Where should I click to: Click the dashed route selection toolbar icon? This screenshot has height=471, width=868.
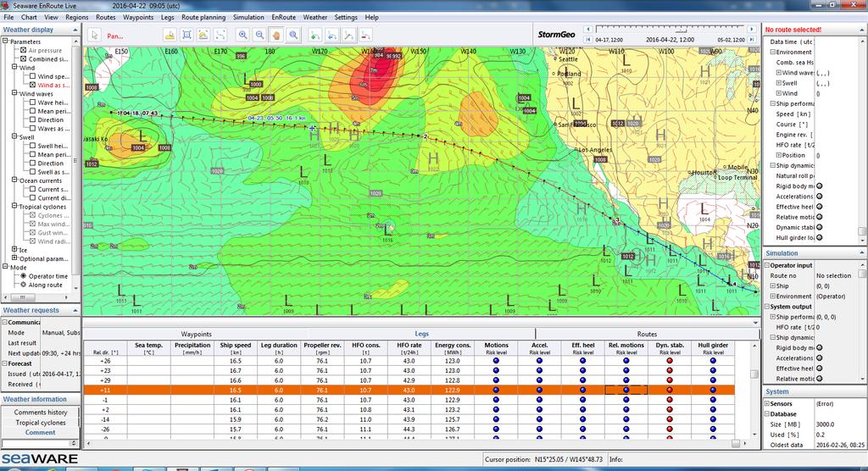[x=220, y=36]
